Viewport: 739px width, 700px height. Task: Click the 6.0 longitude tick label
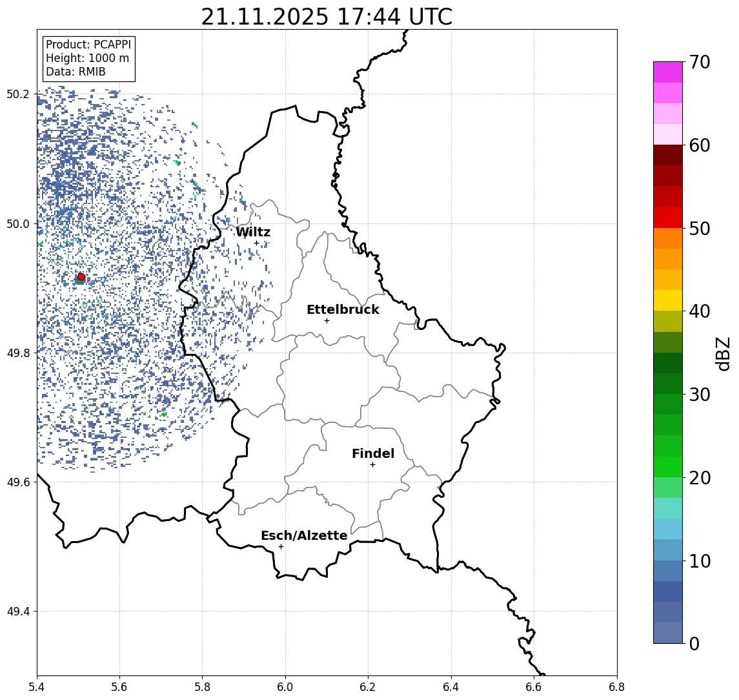click(286, 687)
